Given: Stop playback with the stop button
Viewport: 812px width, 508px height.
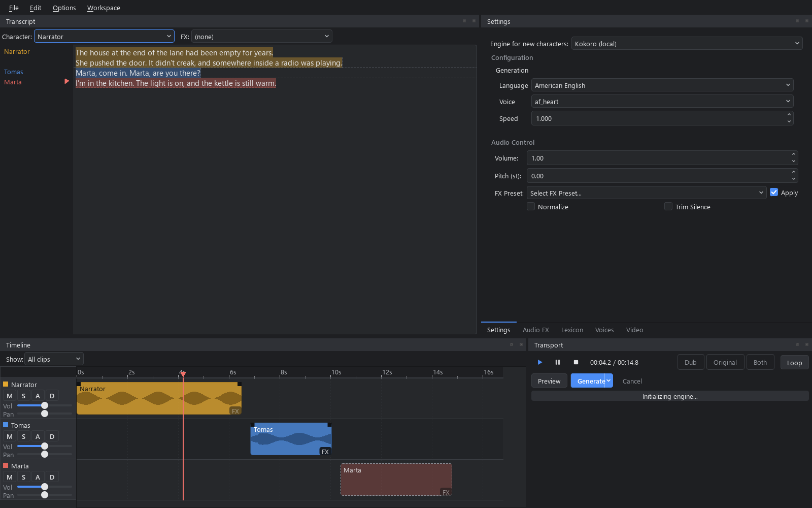Looking at the screenshot, I should pyautogui.click(x=576, y=362).
